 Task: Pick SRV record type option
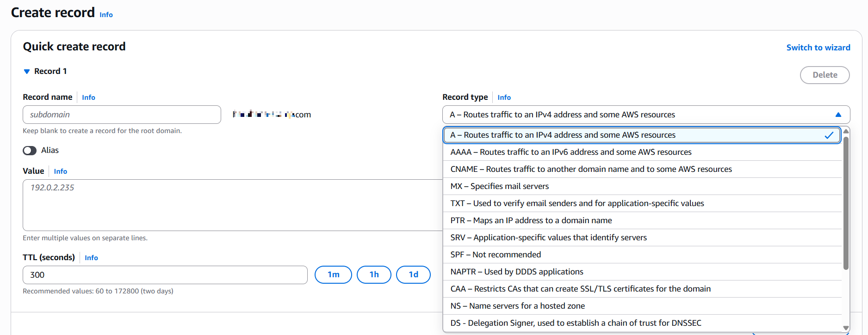point(642,238)
